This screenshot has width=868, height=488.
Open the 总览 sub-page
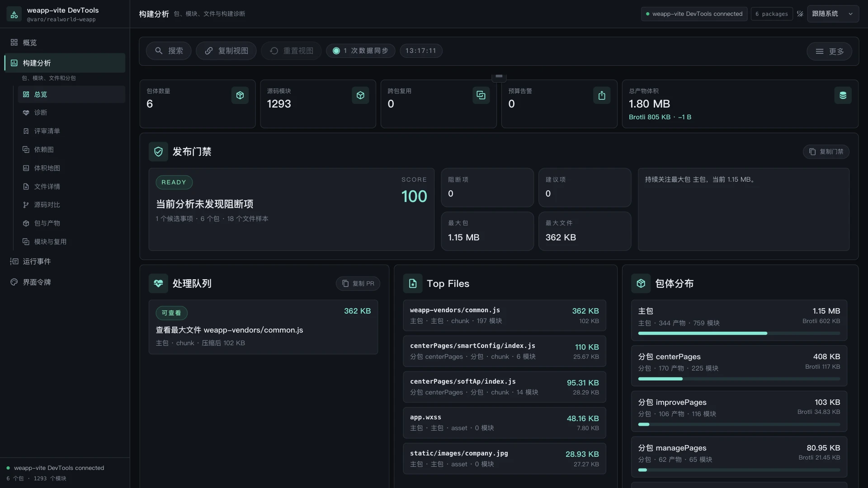pyautogui.click(x=71, y=94)
